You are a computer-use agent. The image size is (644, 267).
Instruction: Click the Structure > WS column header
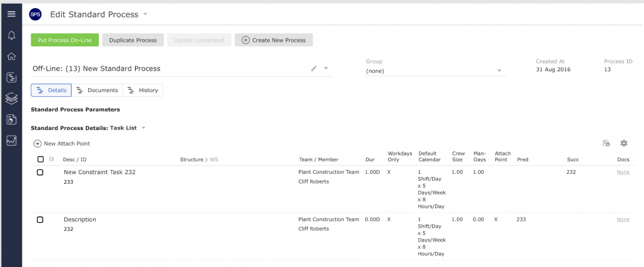199,159
